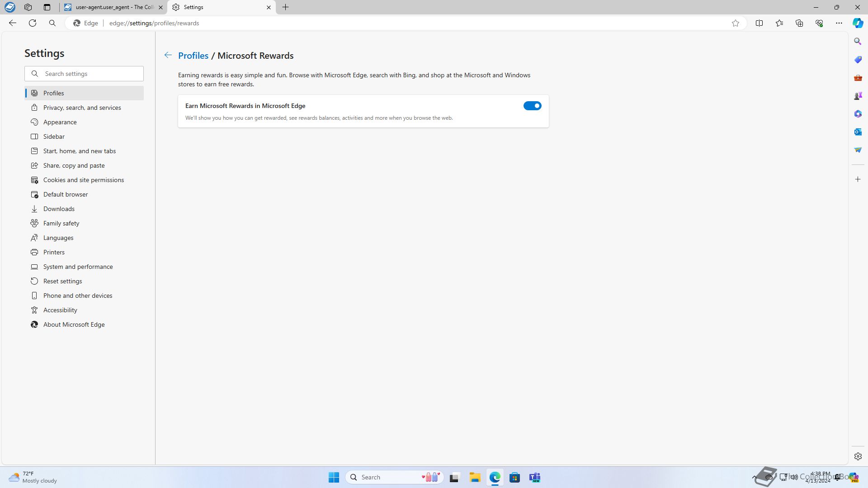This screenshot has width=868, height=488.
Task: Click the toolbar search magnifier icon
Action: tap(52, 23)
